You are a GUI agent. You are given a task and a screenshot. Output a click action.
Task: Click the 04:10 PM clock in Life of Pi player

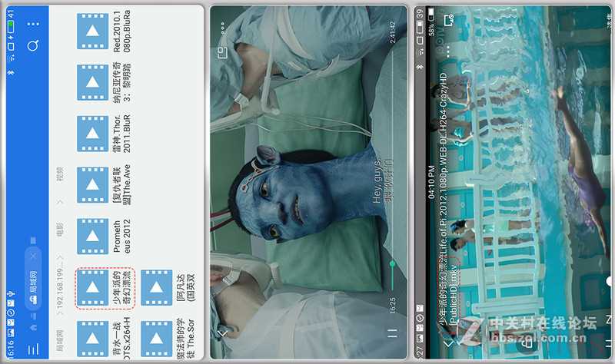click(431, 182)
